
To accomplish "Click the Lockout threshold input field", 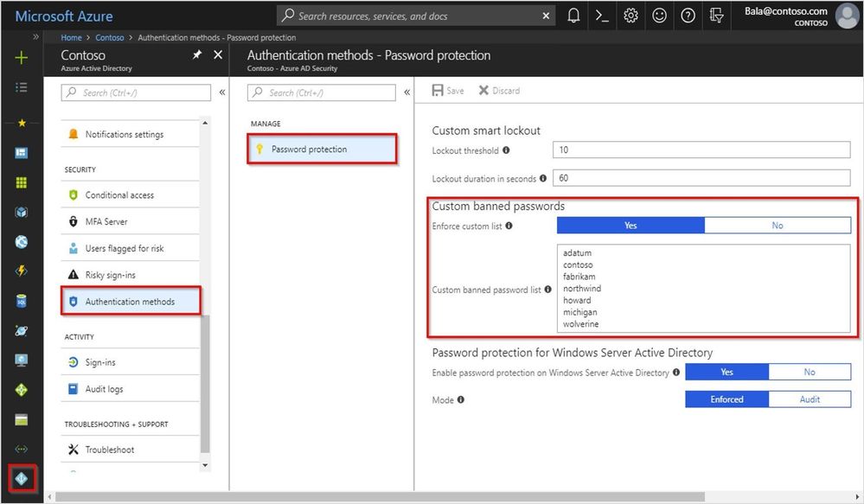I will [701, 148].
